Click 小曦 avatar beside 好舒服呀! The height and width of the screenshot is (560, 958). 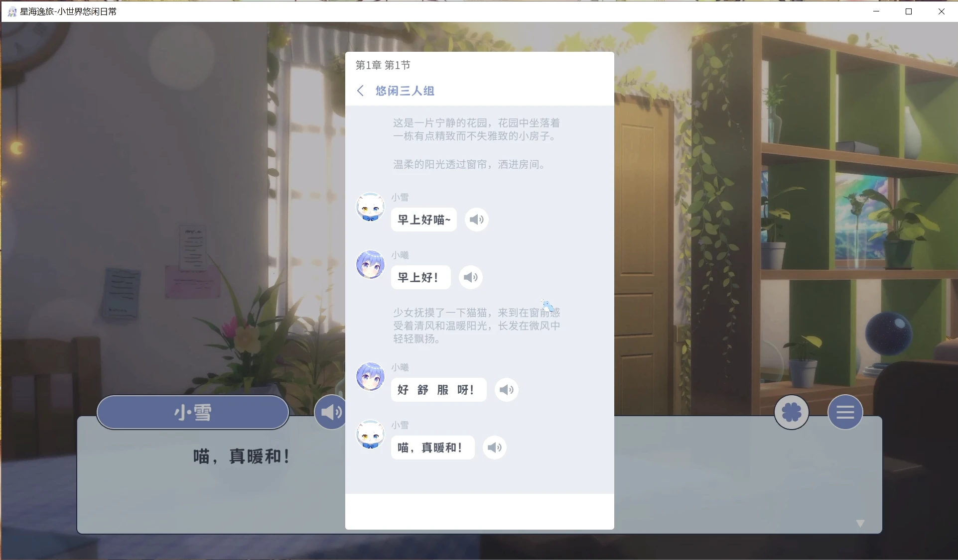click(x=370, y=377)
